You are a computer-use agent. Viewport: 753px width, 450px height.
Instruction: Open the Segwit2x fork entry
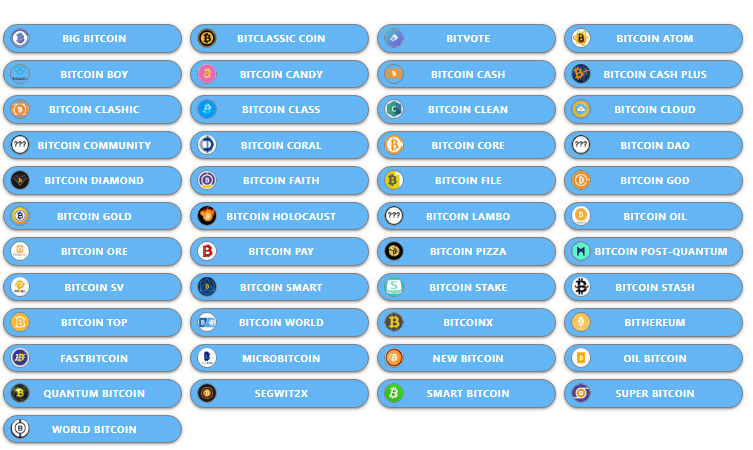coord(279,394)
